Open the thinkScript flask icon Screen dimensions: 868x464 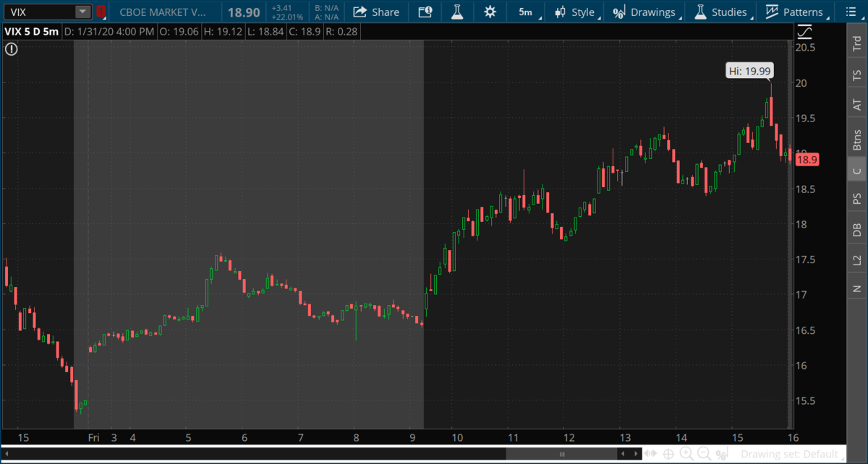[456, 12]
